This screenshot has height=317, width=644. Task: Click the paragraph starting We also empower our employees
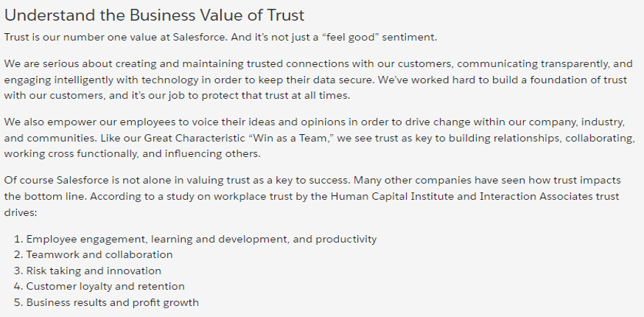[x=317, y=136]
